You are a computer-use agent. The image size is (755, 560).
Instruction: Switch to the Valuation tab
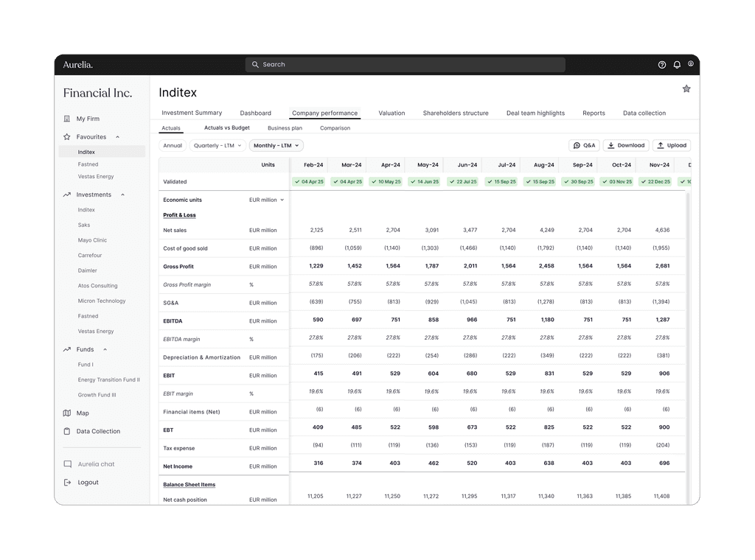click(392, 113)
